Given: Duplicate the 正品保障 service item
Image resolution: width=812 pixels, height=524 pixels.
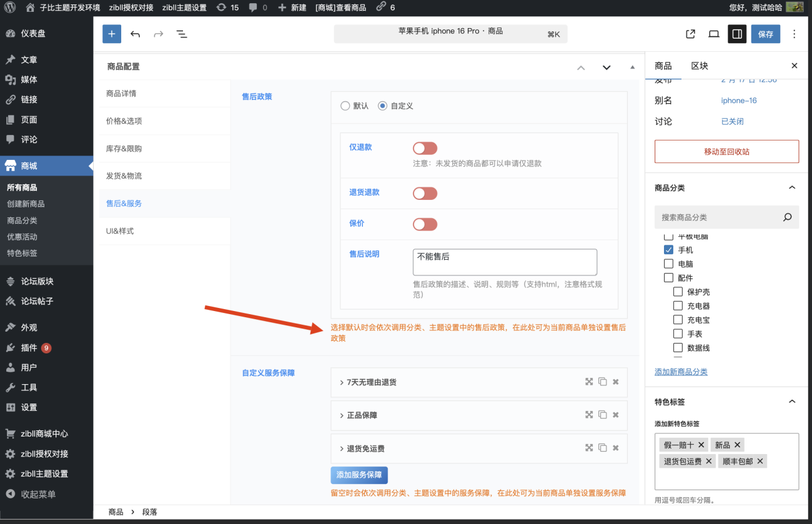Looking at the screenshot, I should [x=602, y=414].
